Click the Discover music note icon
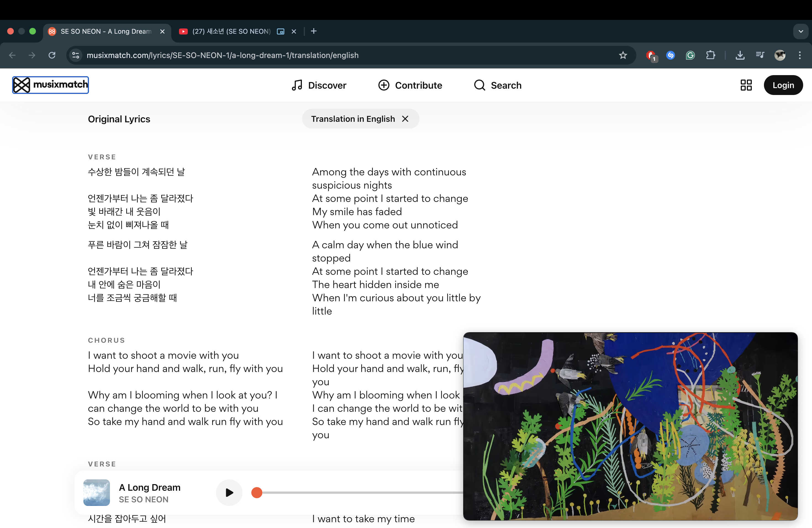The height and width of the screenshot is (528, 812). [297, 85]
